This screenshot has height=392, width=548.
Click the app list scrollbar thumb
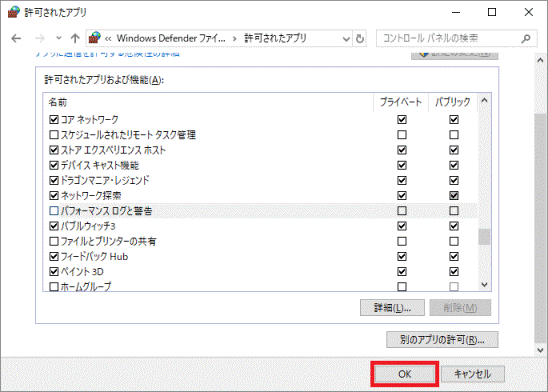pyautogui.click(x=484, y=237)
